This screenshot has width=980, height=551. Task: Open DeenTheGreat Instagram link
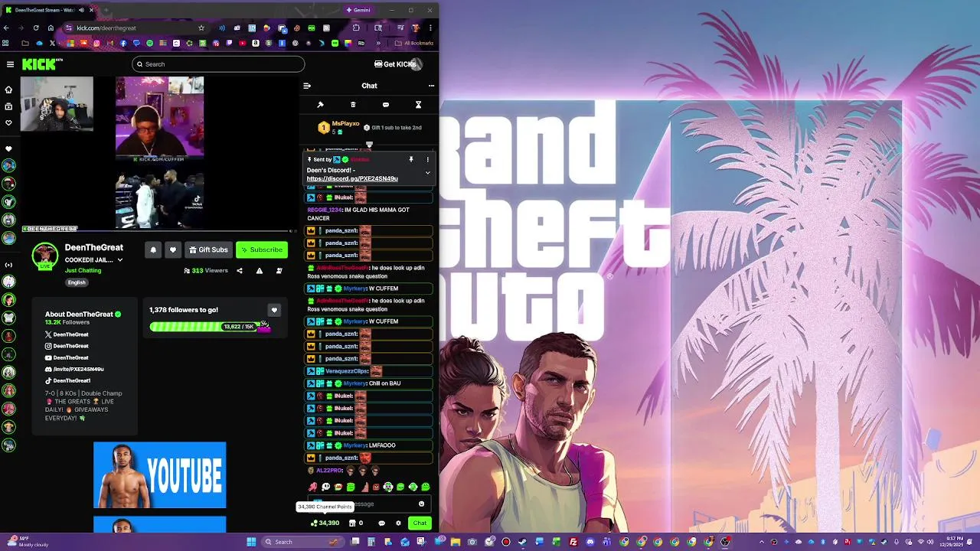pyautogui.click(x=67, y=346)
